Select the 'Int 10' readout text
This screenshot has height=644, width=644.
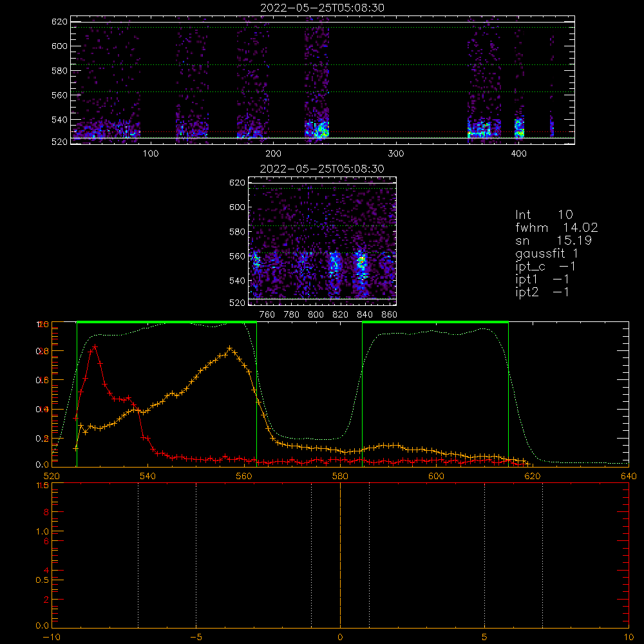tap(544, 214)
